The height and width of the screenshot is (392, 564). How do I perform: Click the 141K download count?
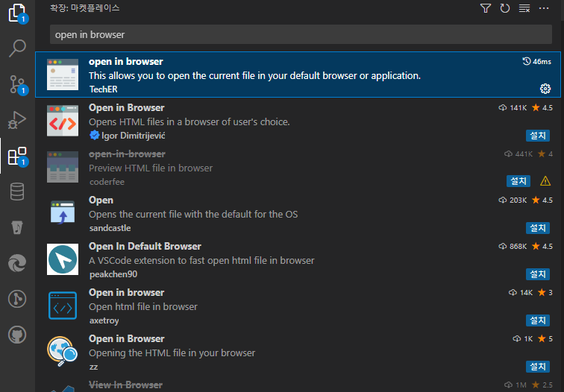(x=513, y=108)
